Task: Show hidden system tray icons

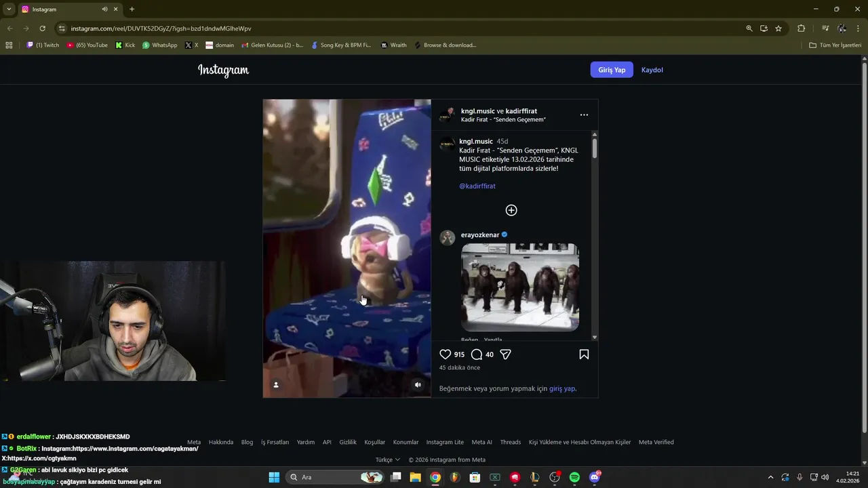Action: 770,477
